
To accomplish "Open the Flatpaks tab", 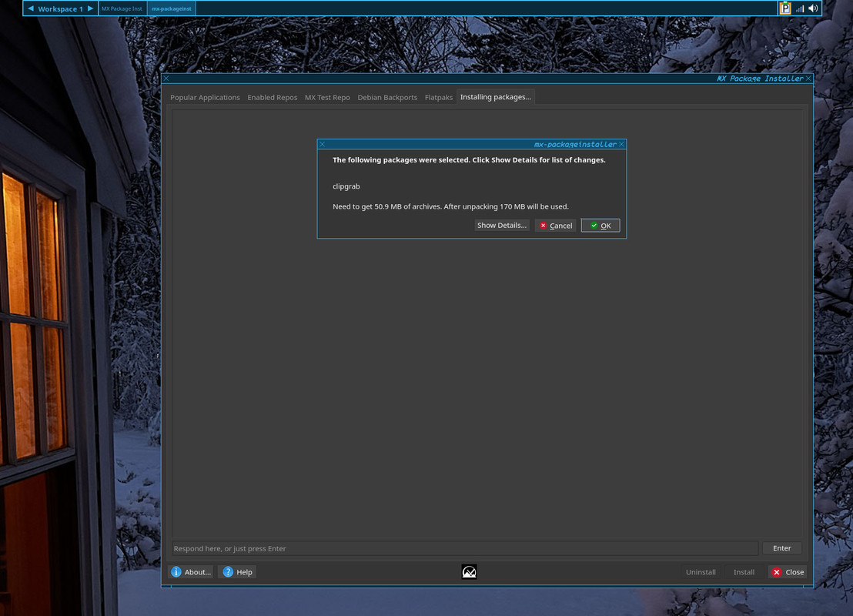I will [x=439, y=98].
